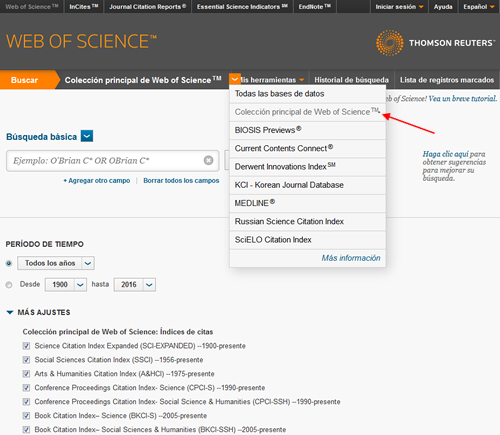Select Russian Science Citation Index
The height and width of the screenshot is (435, 500).
(x=307, y=221)
